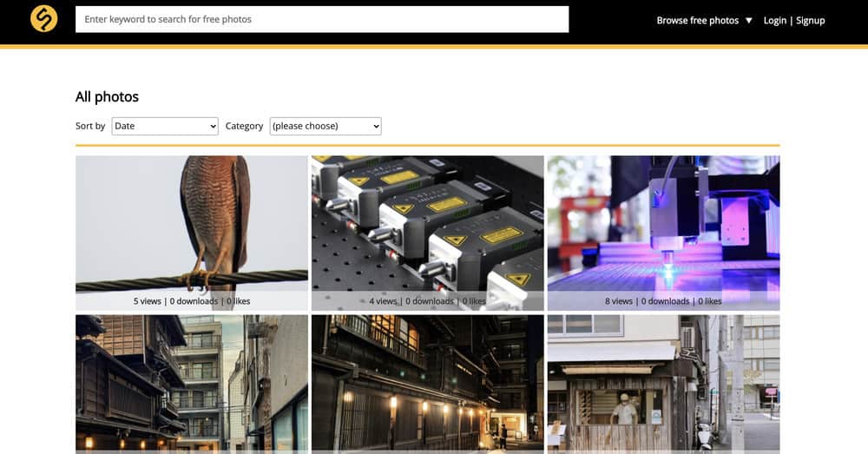
Task: Focus the photo keyword search field
Action: point(322,19)
